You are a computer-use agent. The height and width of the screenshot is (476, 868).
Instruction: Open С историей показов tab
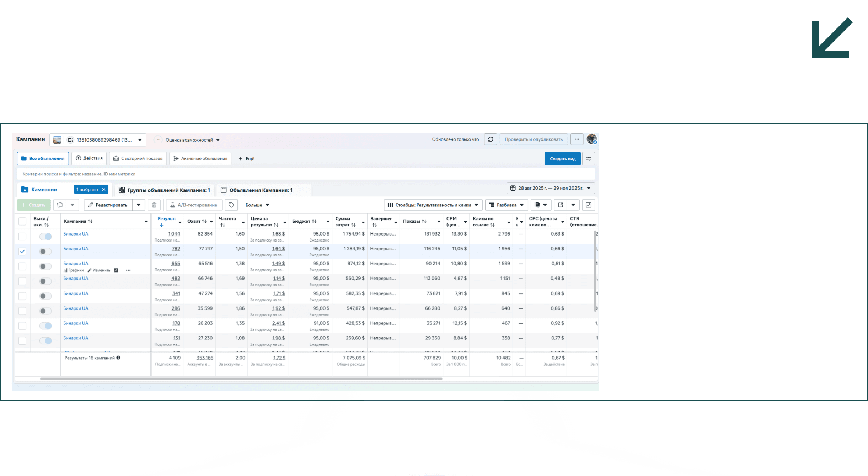138,159
